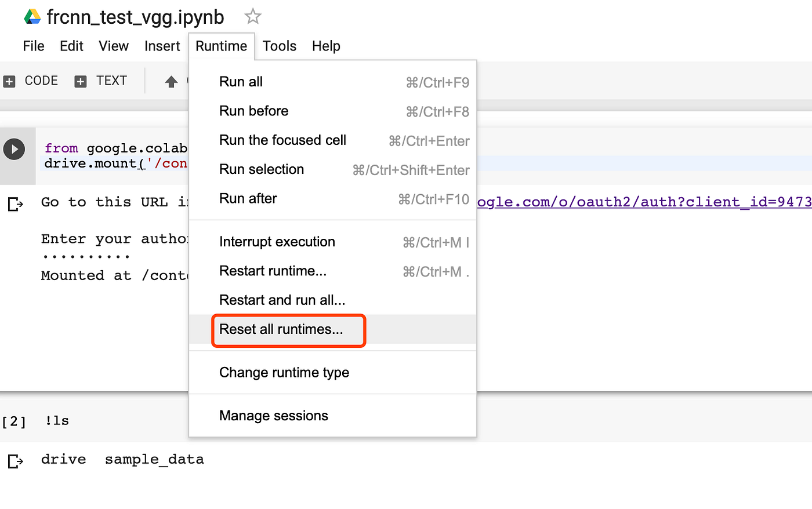812x509 pixels.
Task: Choose Restart runtime option
Action: coord(273,271)
